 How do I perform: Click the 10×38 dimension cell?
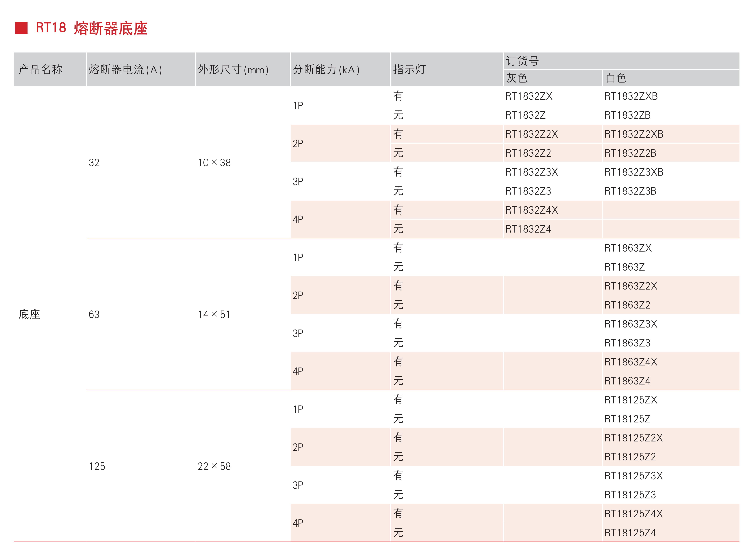(214, 163)
